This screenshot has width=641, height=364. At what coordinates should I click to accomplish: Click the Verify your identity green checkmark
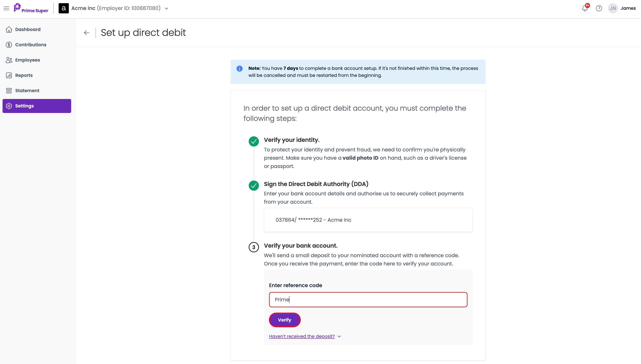254,141
